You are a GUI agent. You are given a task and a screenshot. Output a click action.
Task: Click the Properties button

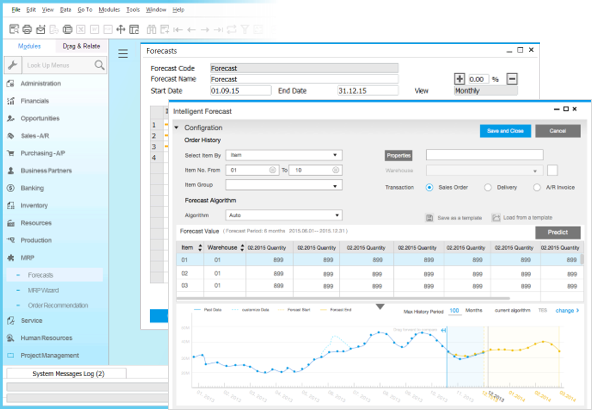tap(398, 155)
